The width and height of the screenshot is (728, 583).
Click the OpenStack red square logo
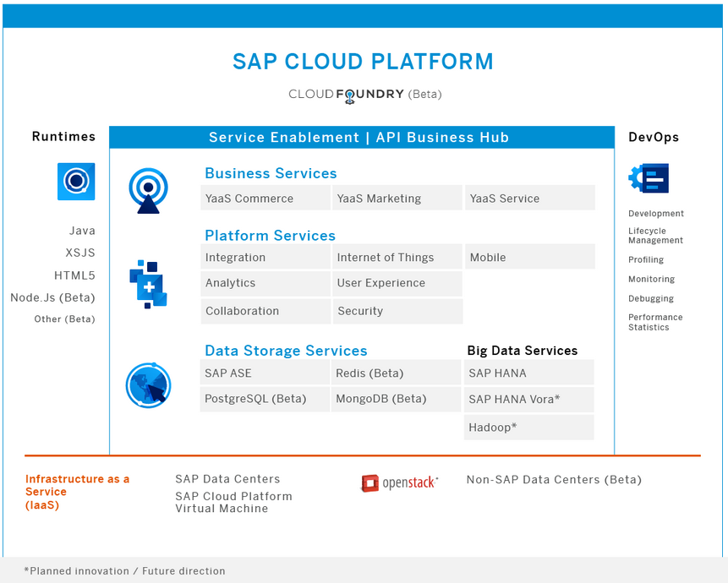pos(370,482)
